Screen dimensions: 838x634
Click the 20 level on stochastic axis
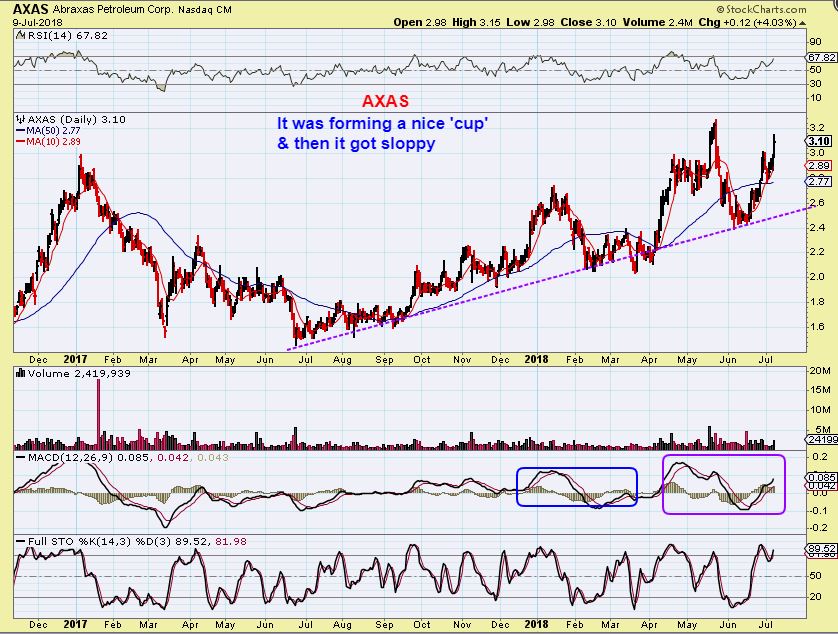[816, 597]
